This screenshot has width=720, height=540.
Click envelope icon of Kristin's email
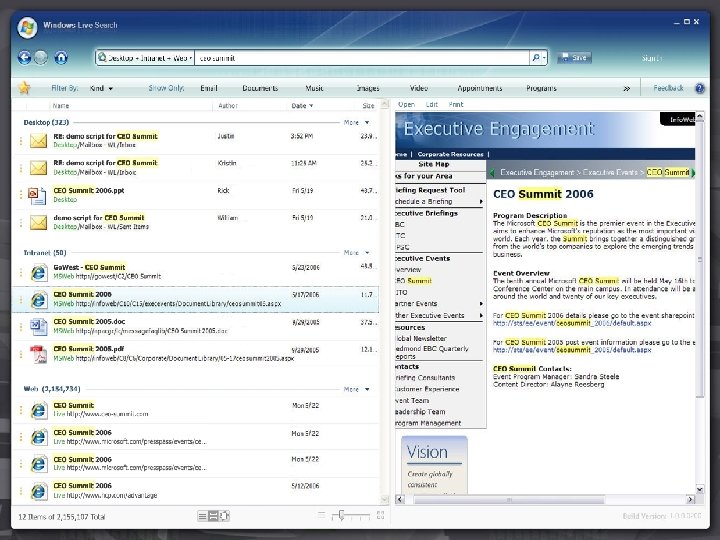click(x=38, y=168)
